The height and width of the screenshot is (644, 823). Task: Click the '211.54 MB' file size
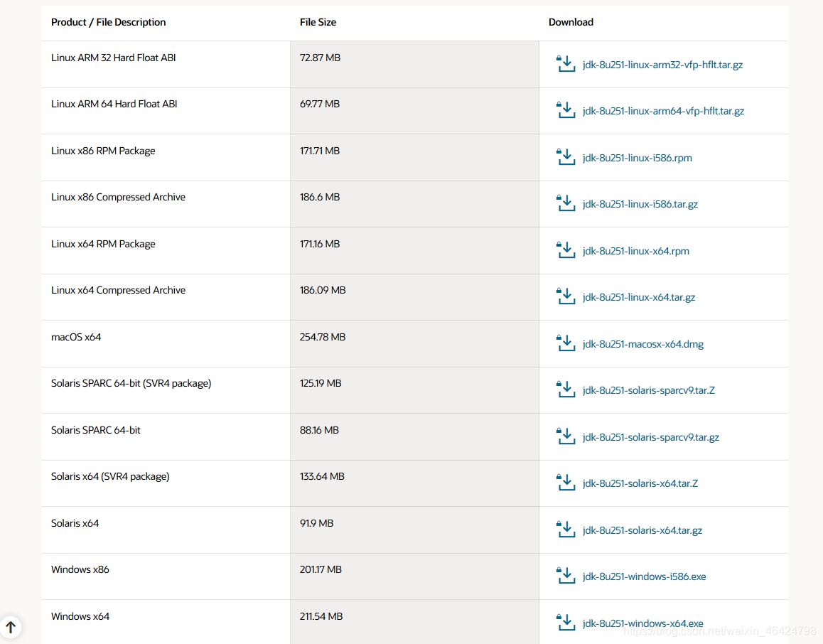point(321,617)
